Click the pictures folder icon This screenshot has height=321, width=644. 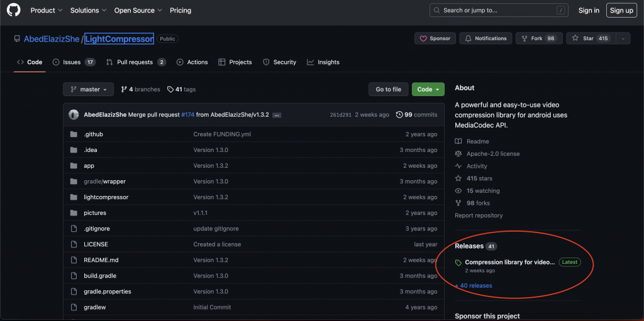[74, 212]
